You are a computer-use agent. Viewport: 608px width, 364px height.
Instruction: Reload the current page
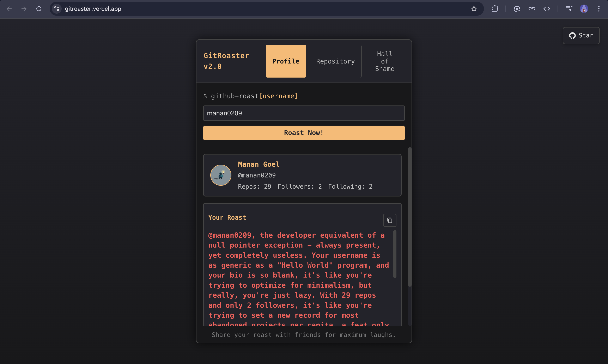[x=39, y=9]
